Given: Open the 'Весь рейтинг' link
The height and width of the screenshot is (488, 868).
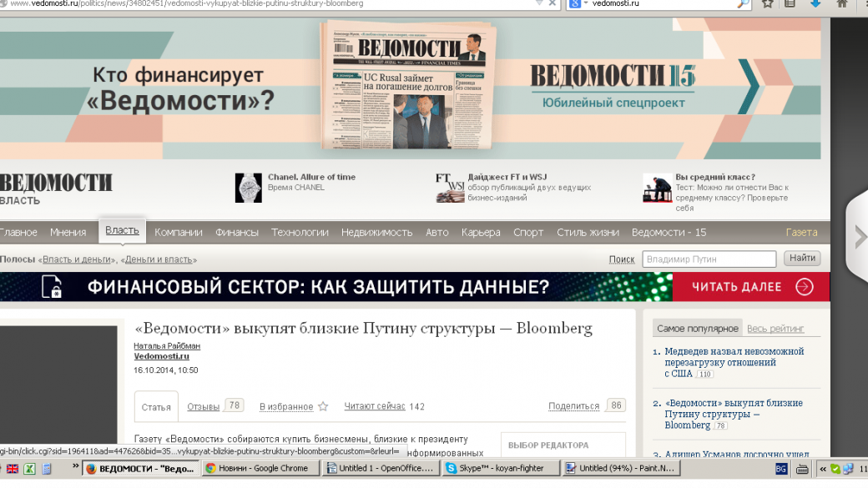Looking at the screenshot, I should (x=775, y=329).
